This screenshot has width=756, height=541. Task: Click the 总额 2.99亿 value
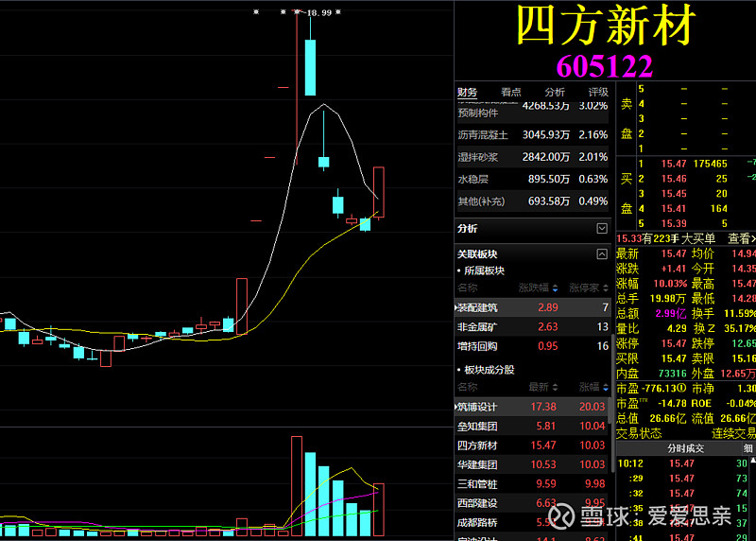coord(671,313)
